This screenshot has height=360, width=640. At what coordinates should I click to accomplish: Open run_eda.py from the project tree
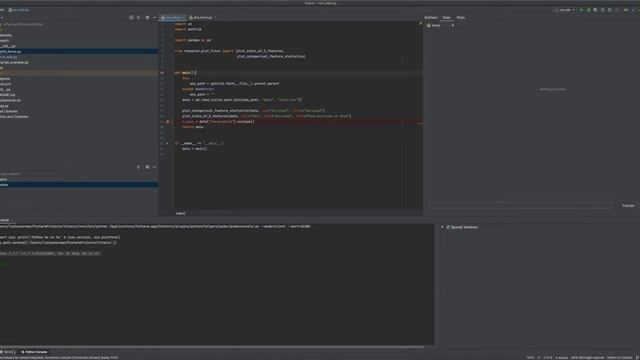tap(9, 57)
